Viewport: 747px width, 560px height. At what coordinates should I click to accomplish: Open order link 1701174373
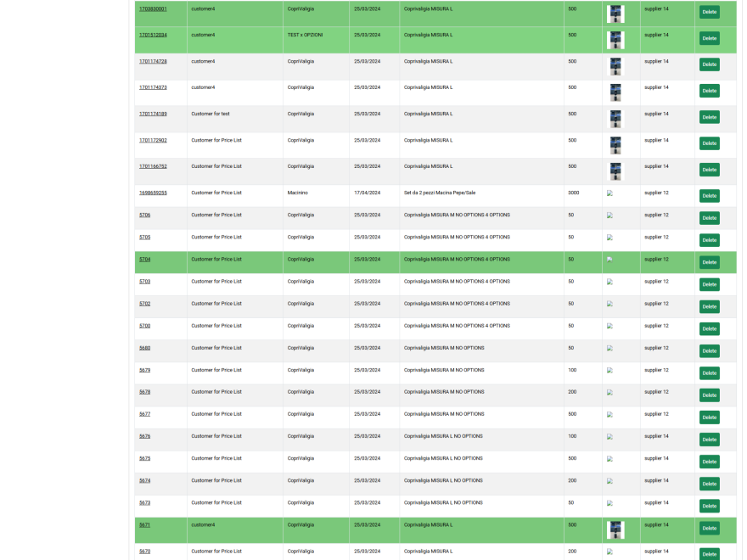(x=153, y=87)
